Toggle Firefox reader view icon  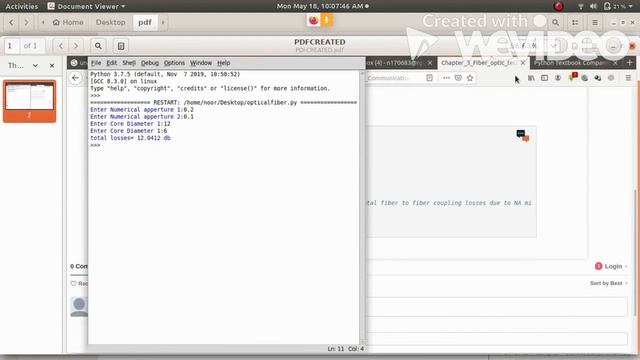[x=429, y=78]
